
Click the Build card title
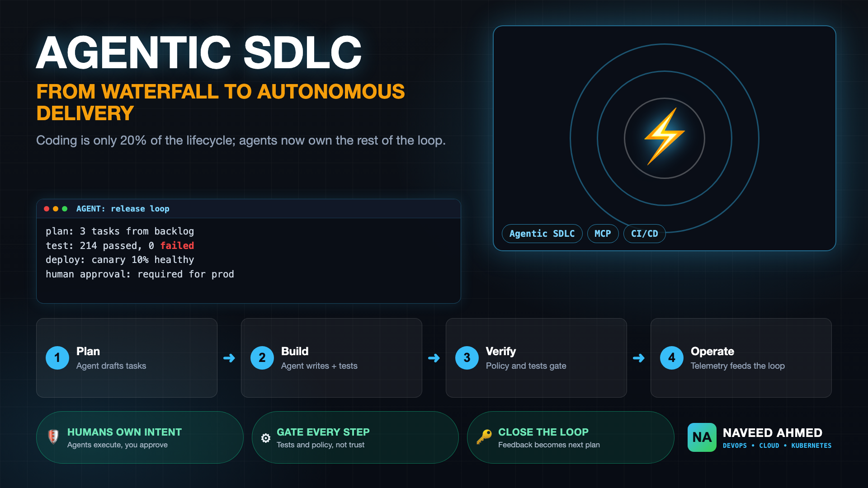point(295,351)
